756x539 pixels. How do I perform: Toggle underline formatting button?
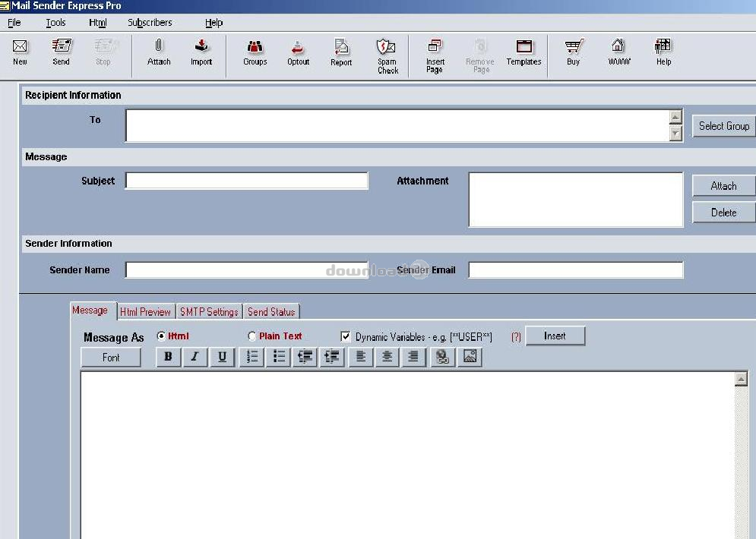tap(223, 357)
